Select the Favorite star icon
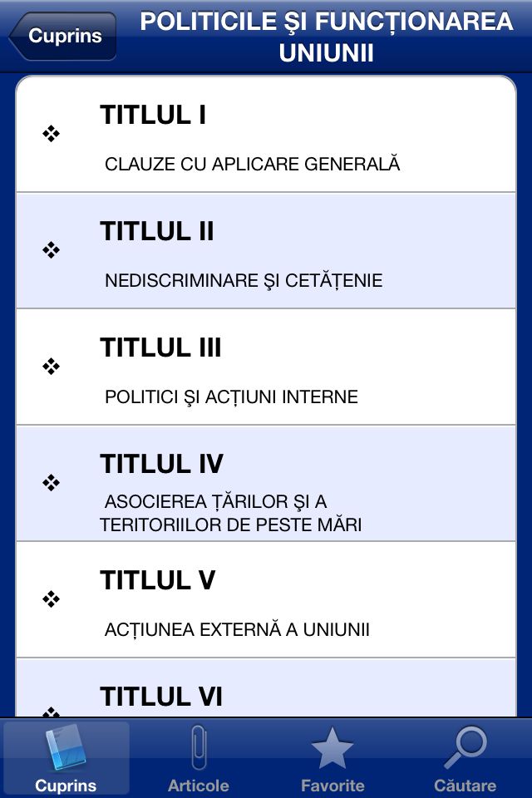532x798 pixels. point(332,747)
